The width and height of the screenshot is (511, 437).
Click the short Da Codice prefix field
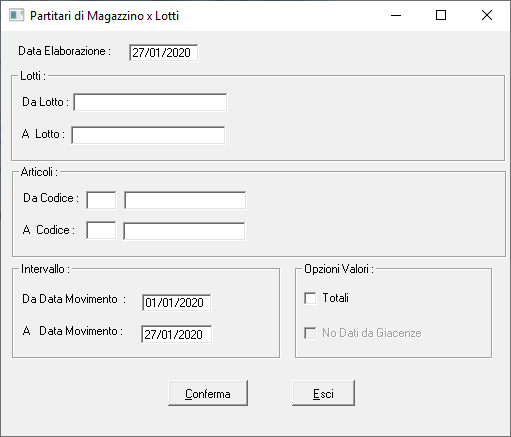[101, 200]
